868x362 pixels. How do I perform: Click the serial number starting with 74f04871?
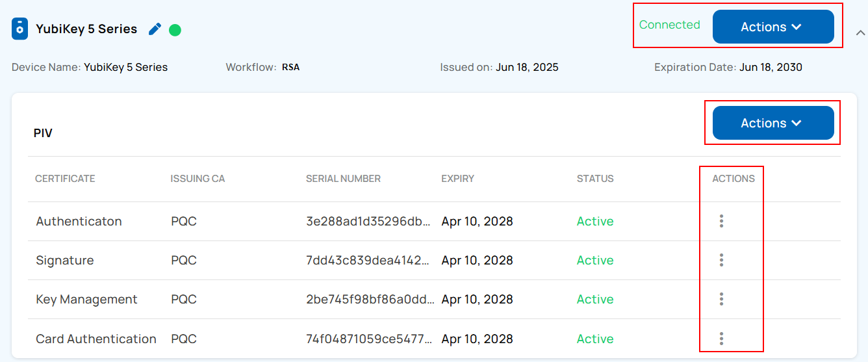pyautogui.click(x=368, y=339)
